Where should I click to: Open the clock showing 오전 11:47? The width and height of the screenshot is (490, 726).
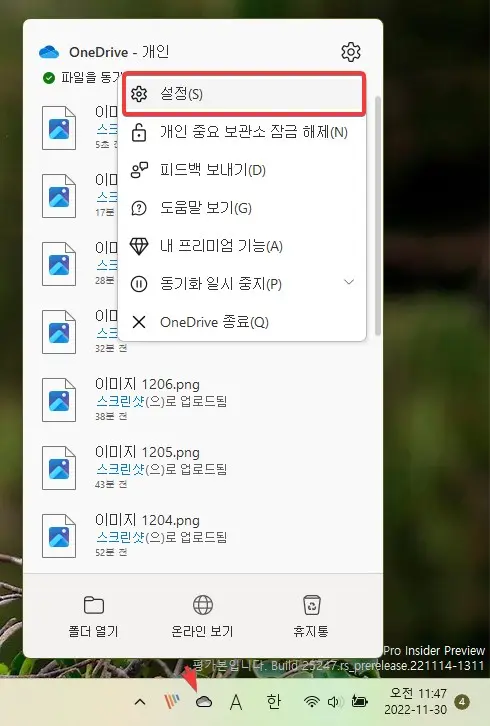[415, 701]
